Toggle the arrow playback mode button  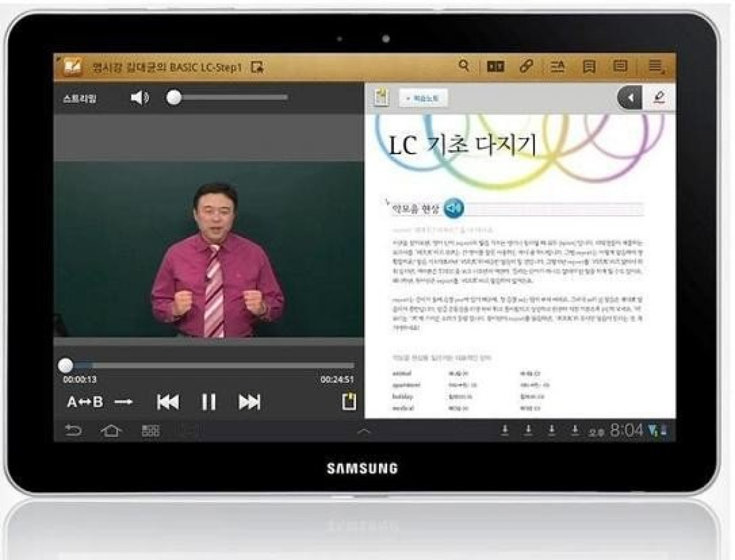tap(124, 402)
